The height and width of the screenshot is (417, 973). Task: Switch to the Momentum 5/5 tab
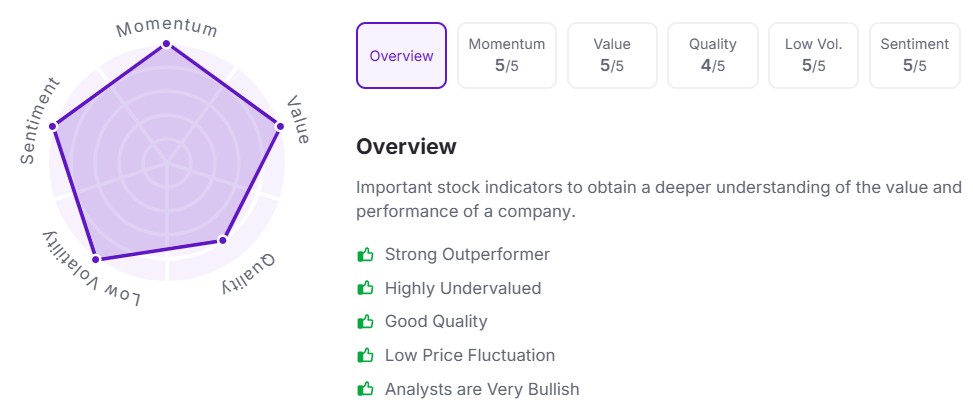point(507,56)
